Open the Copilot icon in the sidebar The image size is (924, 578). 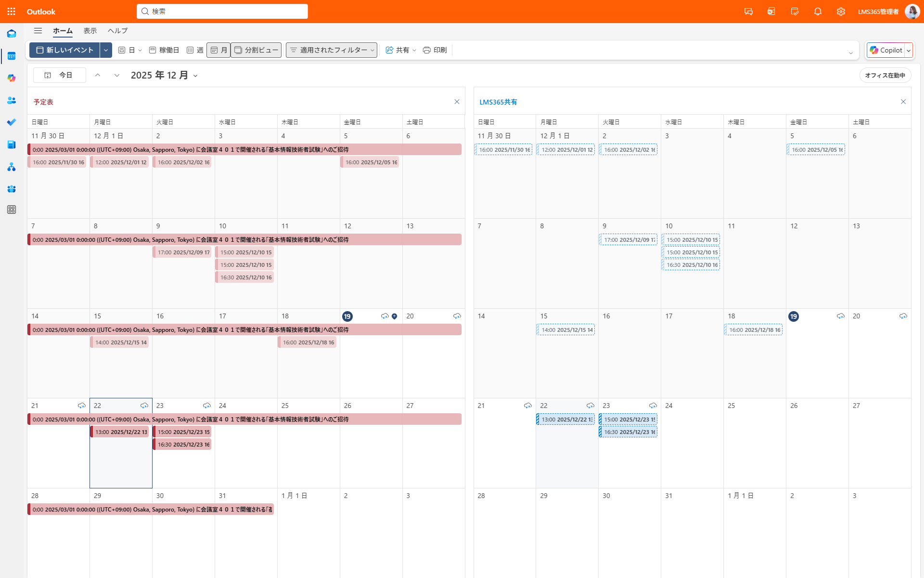click(x=12, y=78)
